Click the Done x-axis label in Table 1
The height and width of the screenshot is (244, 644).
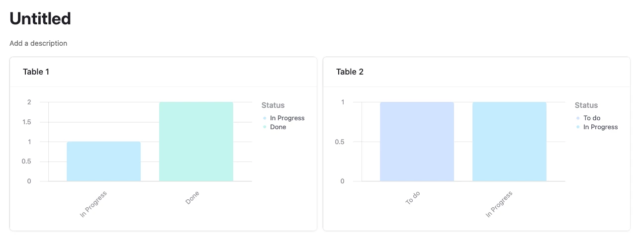point(192,197)
